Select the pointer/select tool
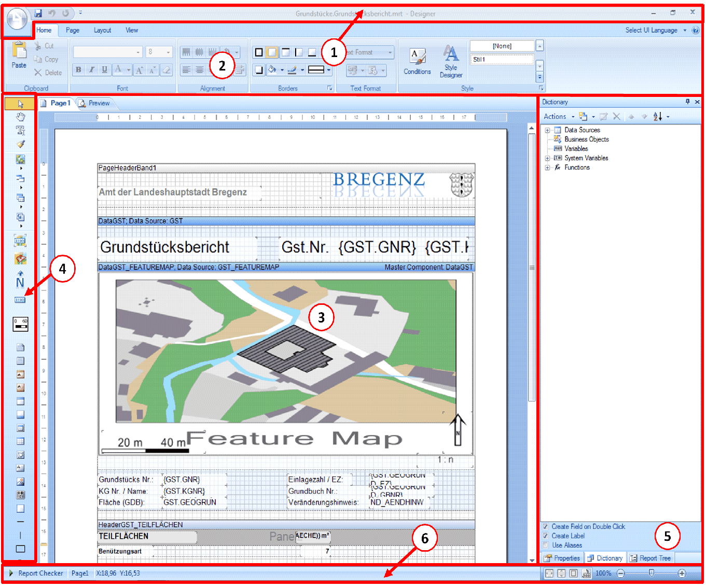This screenshot has width=706, height=588. (x=20, y=103)
